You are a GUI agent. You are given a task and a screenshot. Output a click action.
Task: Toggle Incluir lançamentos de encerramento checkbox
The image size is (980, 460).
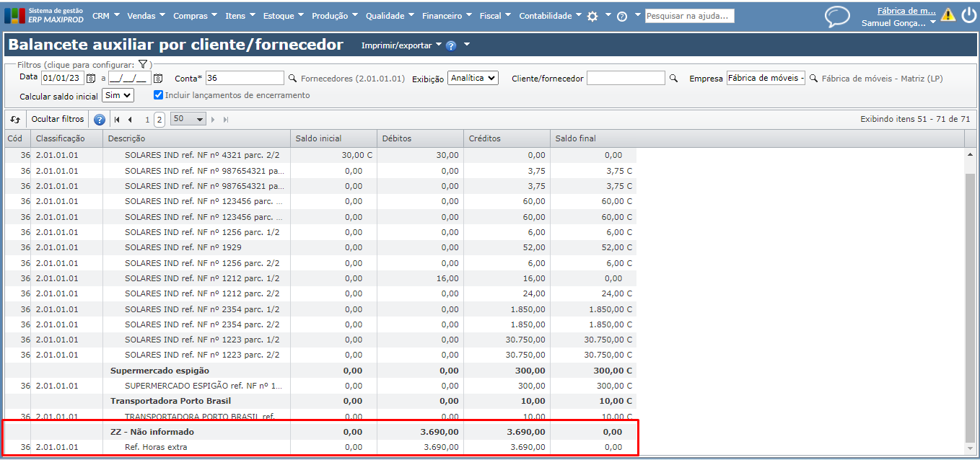pyautogui.click(x=159, y=95)
